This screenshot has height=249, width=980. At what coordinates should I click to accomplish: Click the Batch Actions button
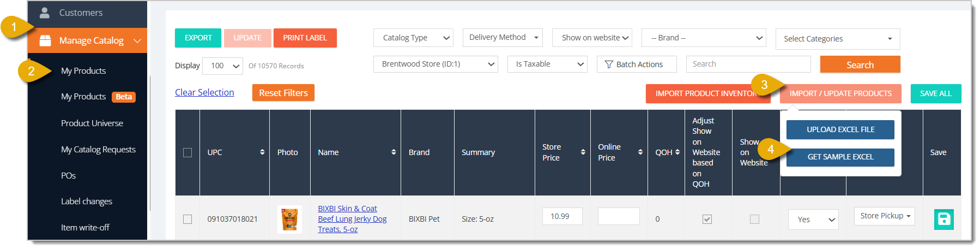click(637, 64)
